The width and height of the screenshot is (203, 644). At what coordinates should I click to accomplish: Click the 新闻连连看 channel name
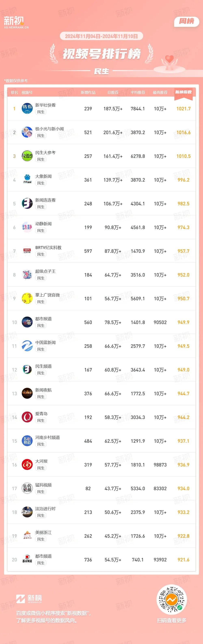(x=45, y=200)
